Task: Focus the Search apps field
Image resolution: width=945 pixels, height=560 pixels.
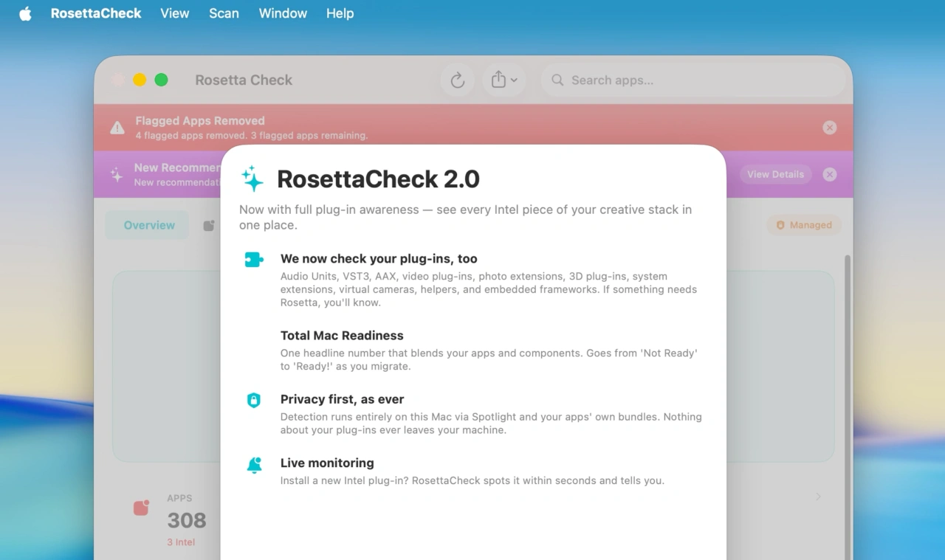Action: point(693,80)
